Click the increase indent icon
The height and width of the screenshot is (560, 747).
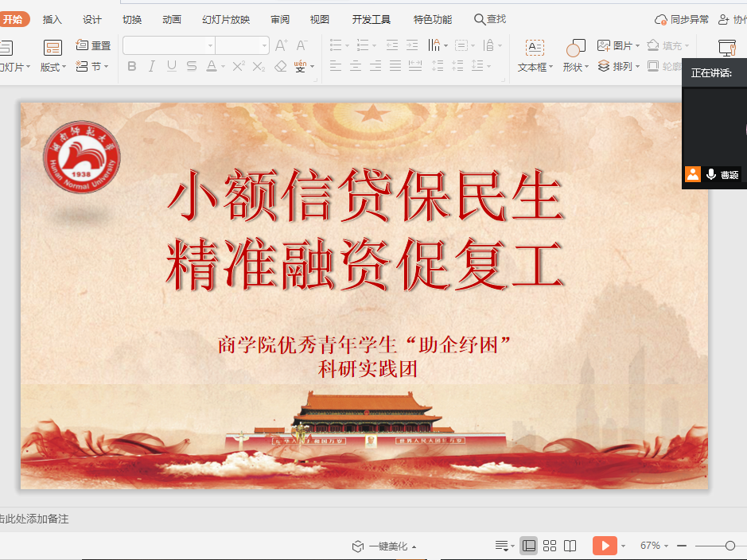(x=412, y=45)
